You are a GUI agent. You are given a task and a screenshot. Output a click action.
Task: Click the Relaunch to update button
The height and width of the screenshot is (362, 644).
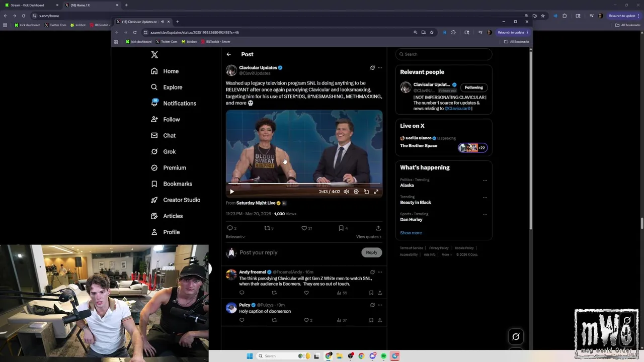[512, 33]
